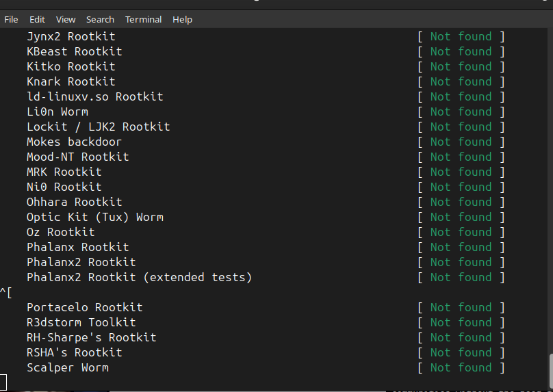Open the Search menu
The height and width of the screenshot is (392, 553).
[x=100, y=20]
